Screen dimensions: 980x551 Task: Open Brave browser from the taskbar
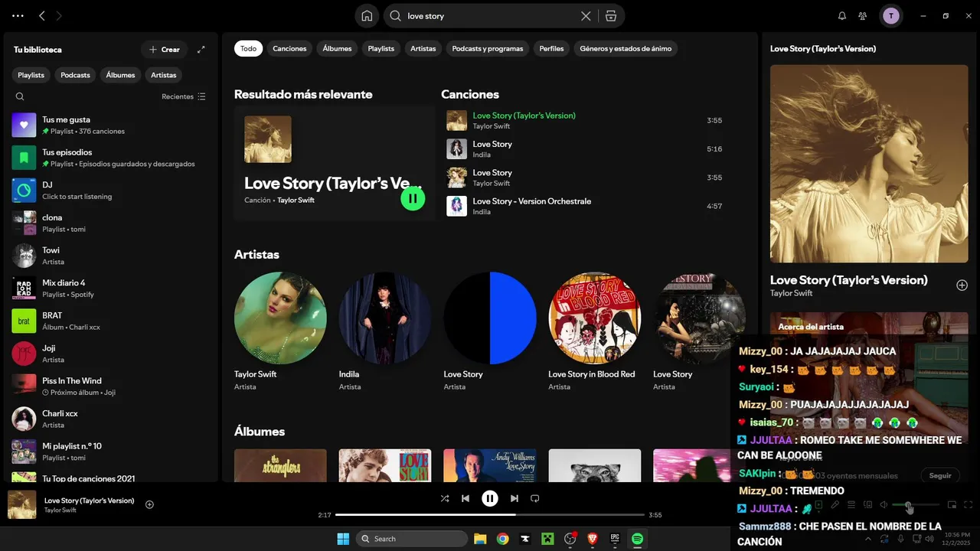[x=593, y=539]
